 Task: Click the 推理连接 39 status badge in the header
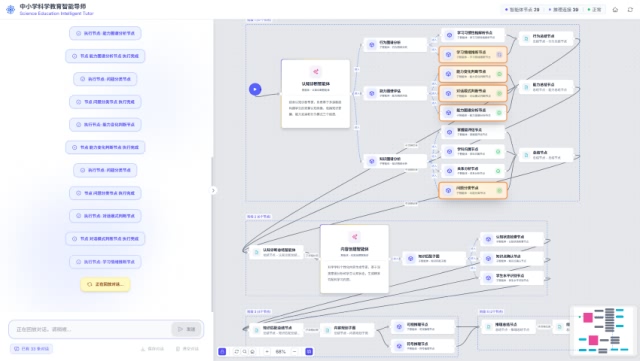pos(563,9)
